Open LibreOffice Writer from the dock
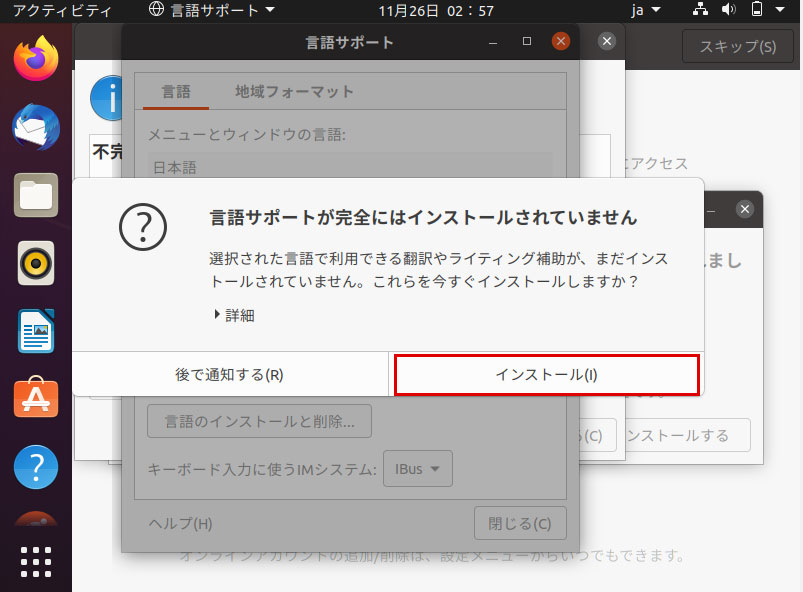The image size is (803, 592). point(36,331)
